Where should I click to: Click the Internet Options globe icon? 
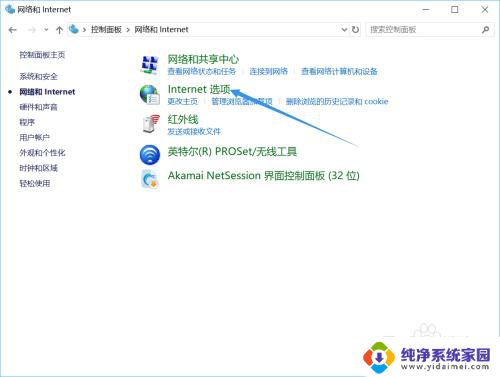coord(149,94)
